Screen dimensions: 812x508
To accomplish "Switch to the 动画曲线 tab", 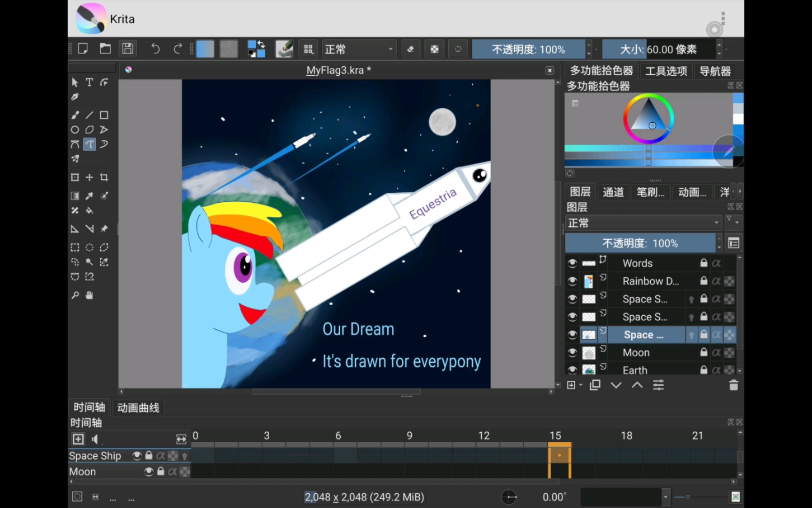I will click(138, 408).
